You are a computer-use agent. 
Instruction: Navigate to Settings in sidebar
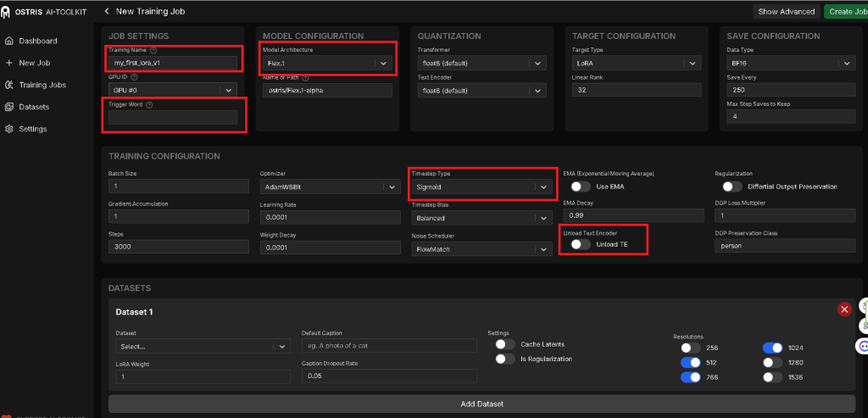coord(33,129)
